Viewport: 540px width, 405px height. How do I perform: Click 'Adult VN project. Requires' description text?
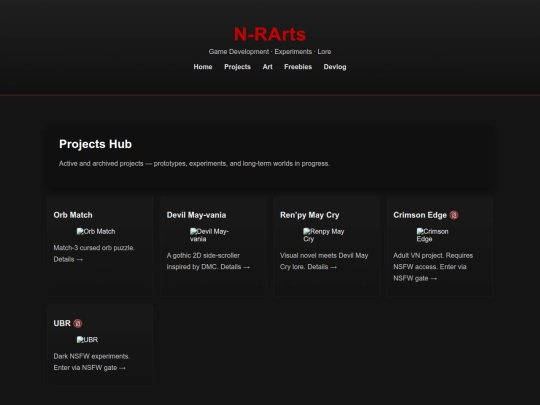433,256
